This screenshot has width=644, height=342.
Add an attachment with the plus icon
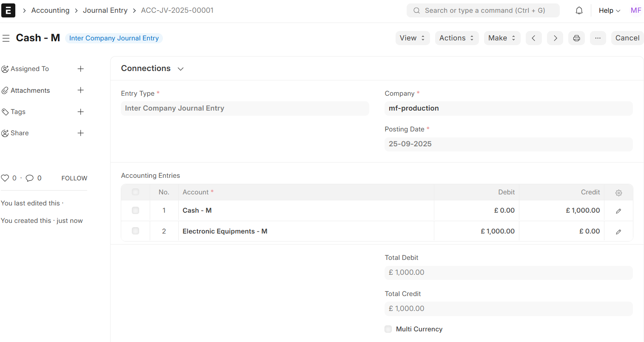tap(80, 90)
